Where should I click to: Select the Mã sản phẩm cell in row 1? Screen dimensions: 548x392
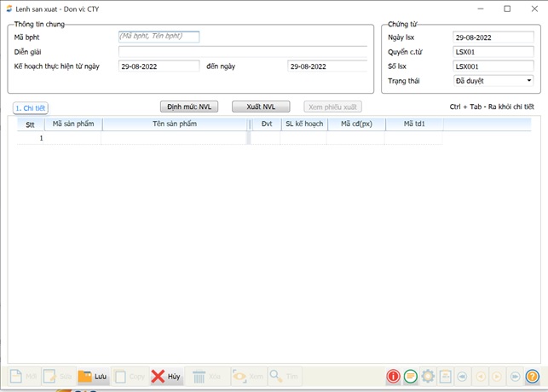click(73, 138)
